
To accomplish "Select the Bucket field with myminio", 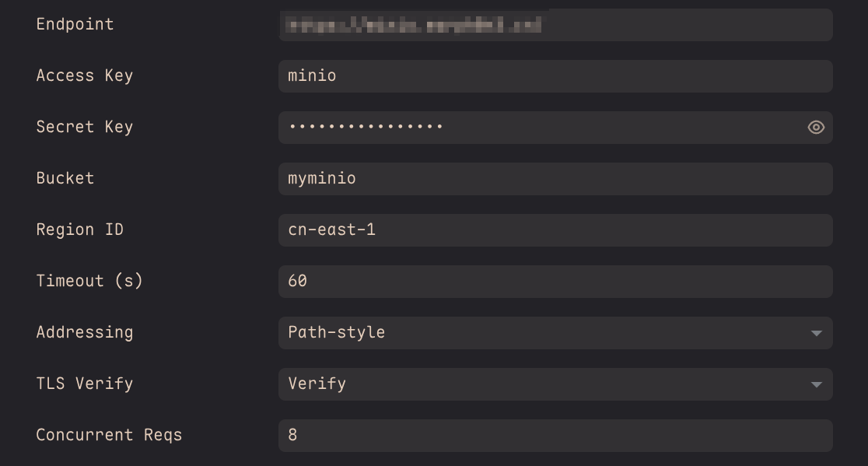I will pyautogui.click(x=555, y=179).
